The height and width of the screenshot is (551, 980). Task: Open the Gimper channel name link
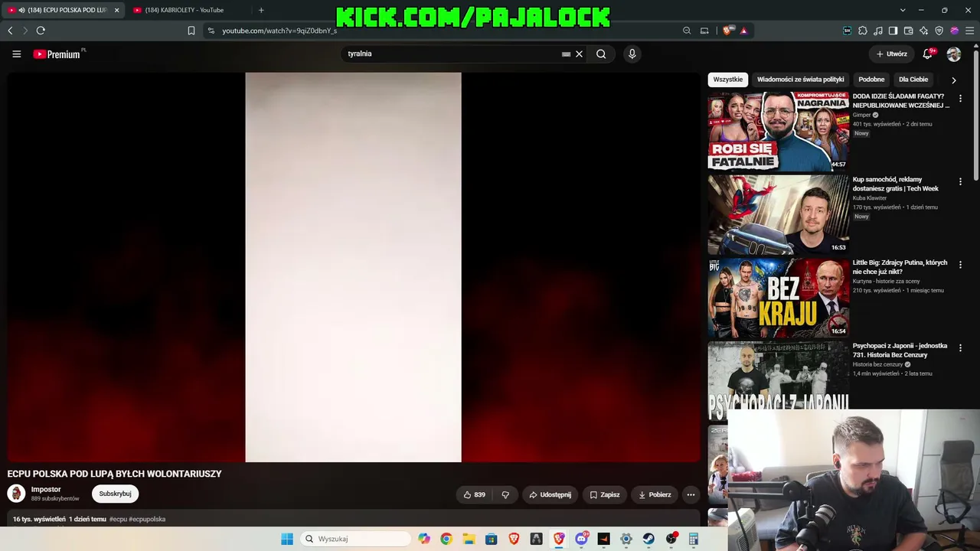click(x=862, y=115)
